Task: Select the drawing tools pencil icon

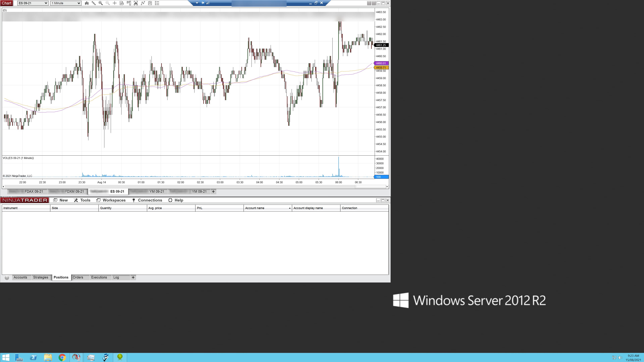Action: [x=93, y=3]
